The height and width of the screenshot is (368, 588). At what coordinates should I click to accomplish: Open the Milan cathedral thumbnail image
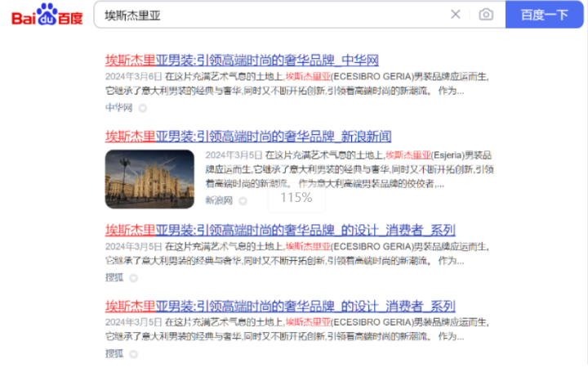point(149,179)
